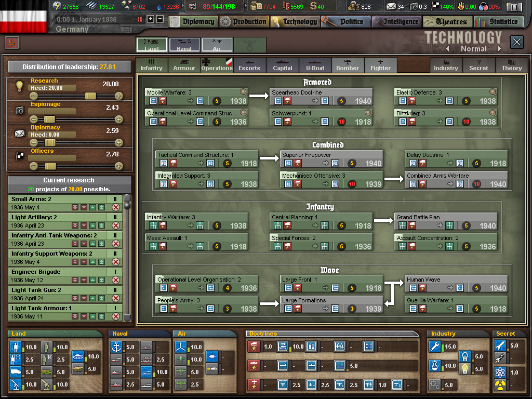Click the atom nuclear research icon

[x=500, y=373]
